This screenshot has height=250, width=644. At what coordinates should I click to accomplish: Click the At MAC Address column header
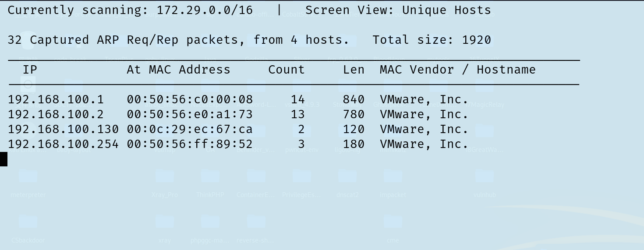[x=178, y=70]
